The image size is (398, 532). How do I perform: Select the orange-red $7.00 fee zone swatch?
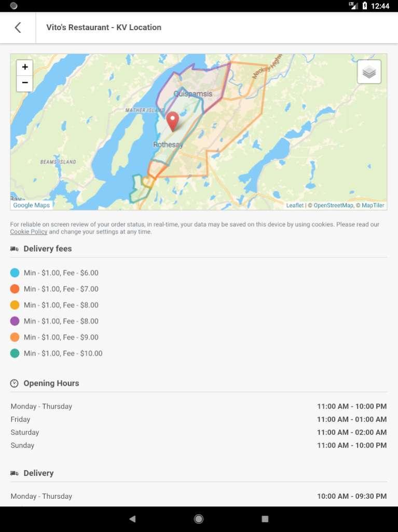pos(15,289)
